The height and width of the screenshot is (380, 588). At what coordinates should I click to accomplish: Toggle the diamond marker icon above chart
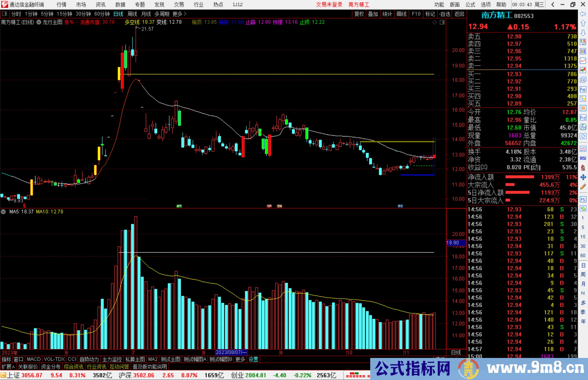coord(435,22)
